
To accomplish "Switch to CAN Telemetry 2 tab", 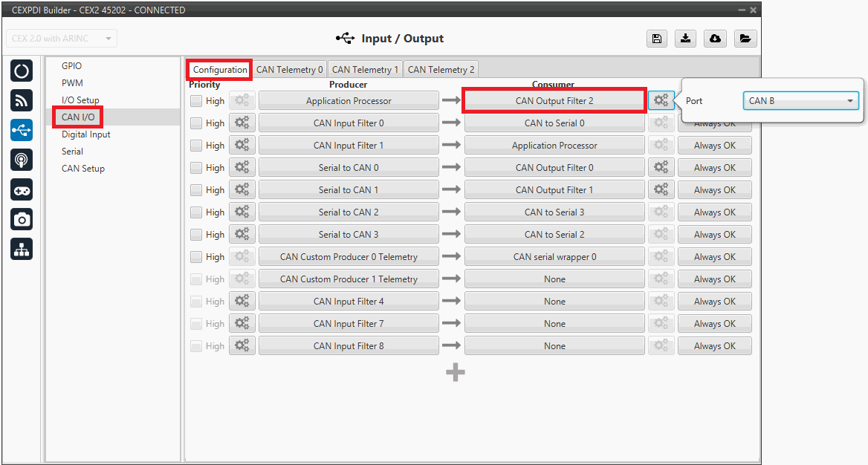I will [x=441, y=70].
